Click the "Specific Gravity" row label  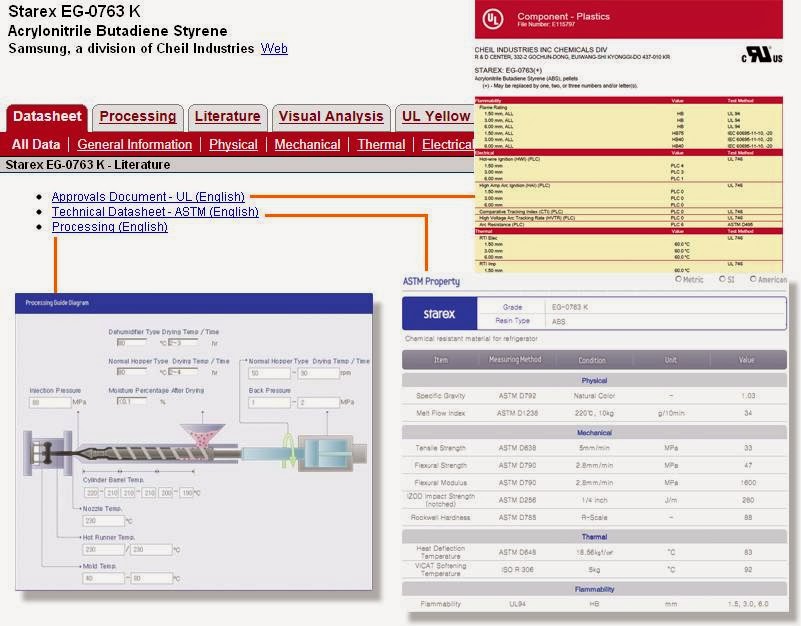(x=440, y=396)
